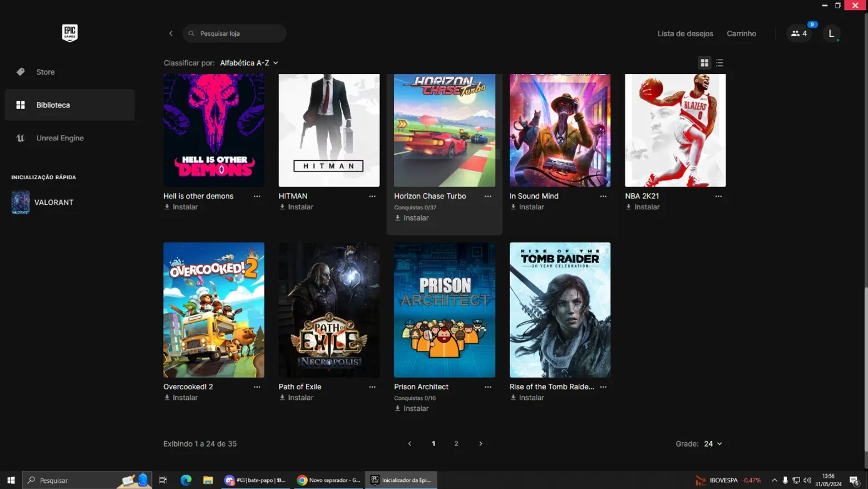
Task: Switch to grid view
Action: click(704, 63)
